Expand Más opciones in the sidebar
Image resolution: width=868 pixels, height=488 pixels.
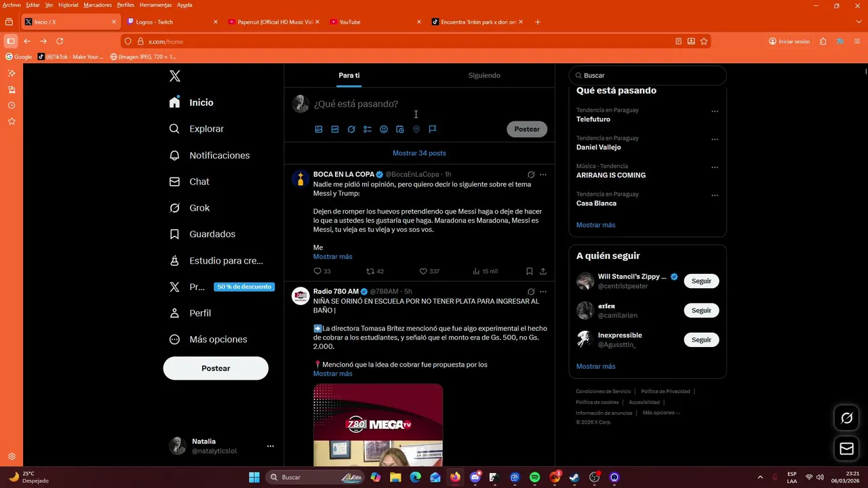point(208,340)
